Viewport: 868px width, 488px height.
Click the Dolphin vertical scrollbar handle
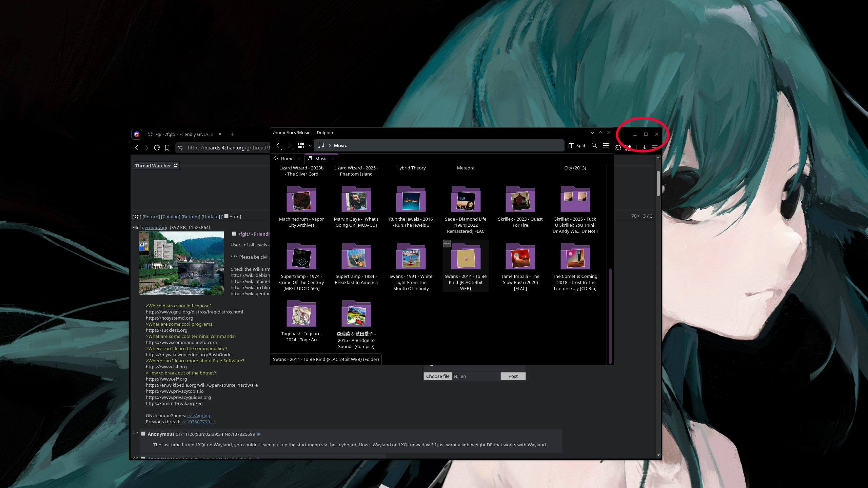click(x=610, y=315)
